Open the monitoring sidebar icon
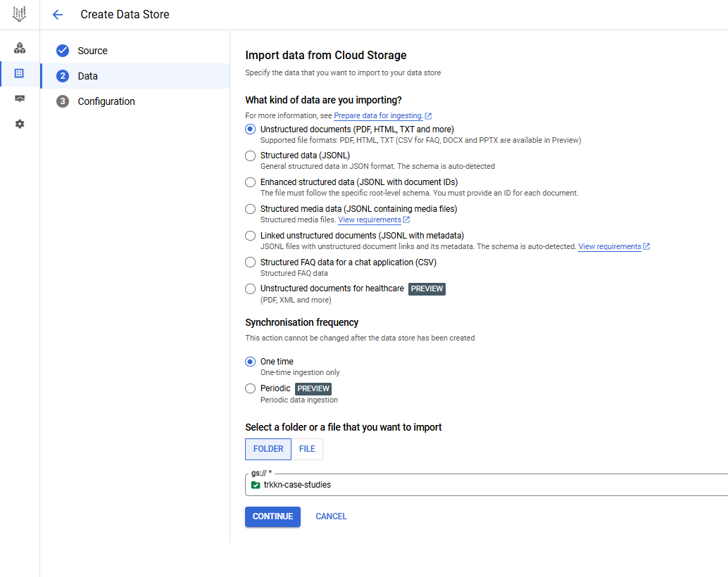This screenshot has height=577, width=728. tap(20, 99)
